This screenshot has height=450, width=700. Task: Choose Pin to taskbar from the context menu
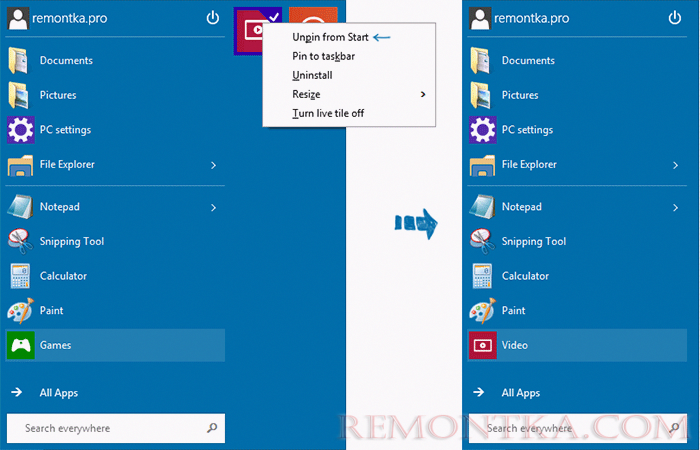point(323,56)
